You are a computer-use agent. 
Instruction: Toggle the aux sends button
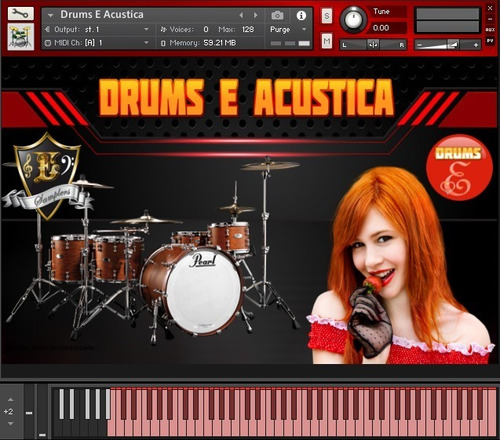pyautogui.click(x=490, y=30)
